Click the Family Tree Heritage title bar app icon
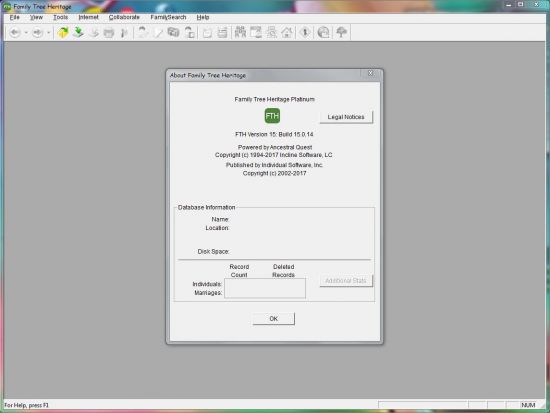 (7, 6)
